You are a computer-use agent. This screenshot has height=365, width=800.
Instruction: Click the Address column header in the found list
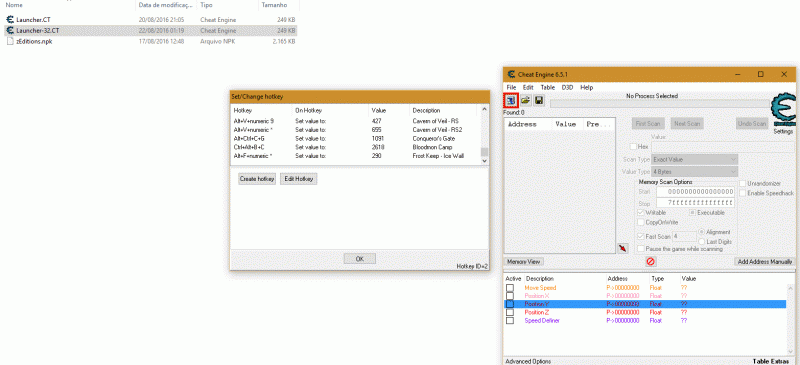pos(528,124)
